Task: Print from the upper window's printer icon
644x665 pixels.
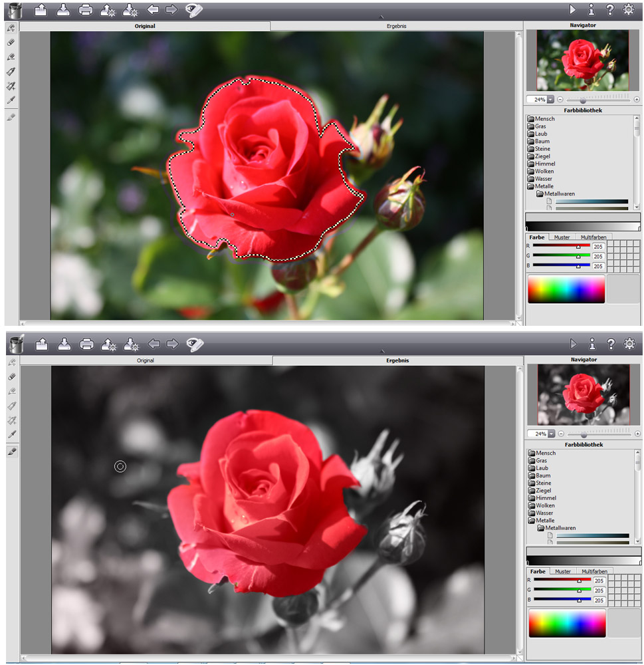Action: (x=86, y=10)
